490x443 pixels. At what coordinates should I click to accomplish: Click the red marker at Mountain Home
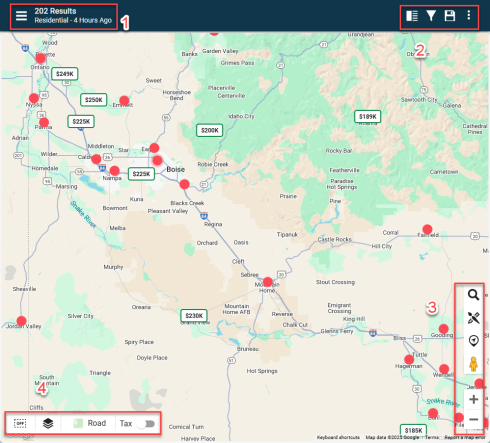[268, 282]
